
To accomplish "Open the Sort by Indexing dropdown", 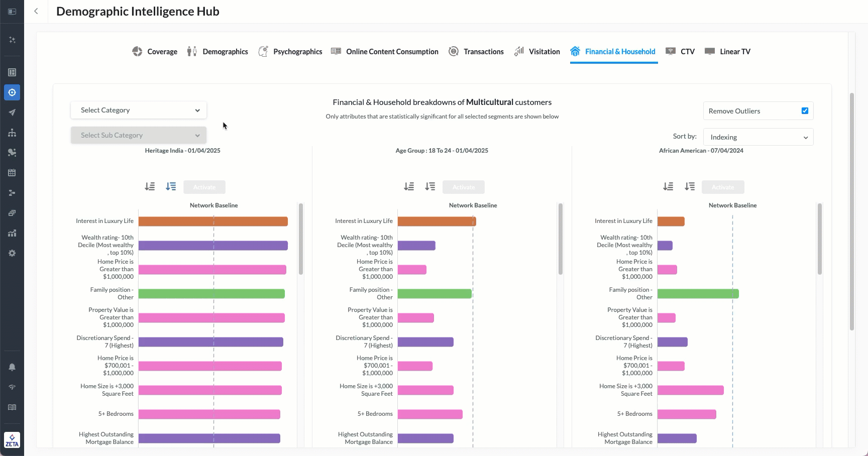I will coord(758,137).
